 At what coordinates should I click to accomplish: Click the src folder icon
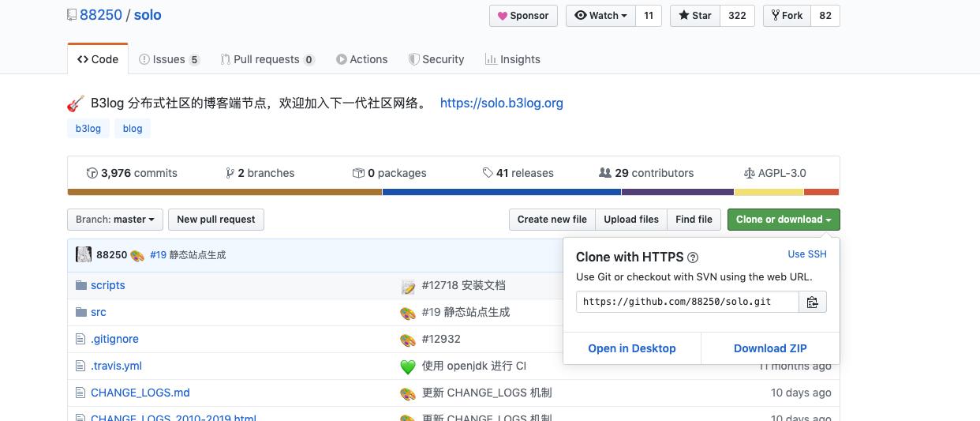80,312
